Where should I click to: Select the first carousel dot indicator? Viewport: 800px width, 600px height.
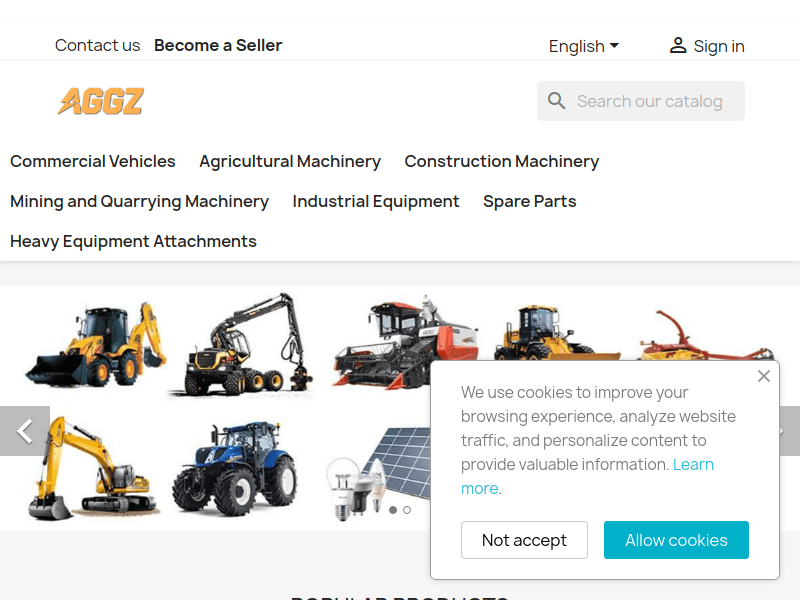tap(392, 510)
